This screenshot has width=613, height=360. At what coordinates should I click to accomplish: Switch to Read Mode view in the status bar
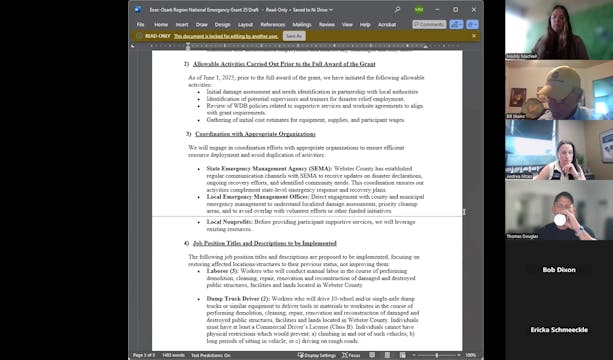[x=372, y=355]
